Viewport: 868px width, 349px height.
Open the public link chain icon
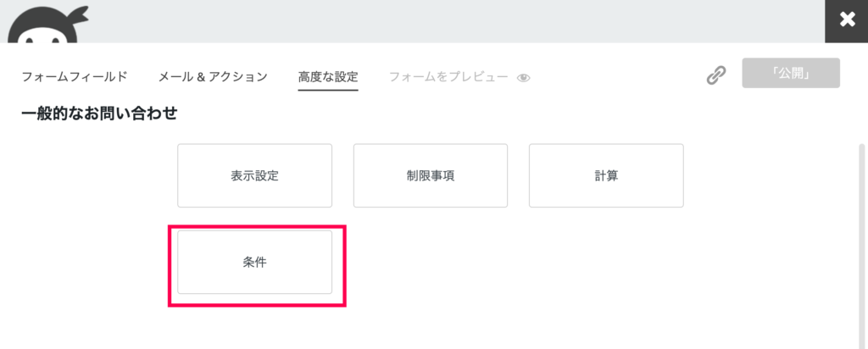[715, 75]
